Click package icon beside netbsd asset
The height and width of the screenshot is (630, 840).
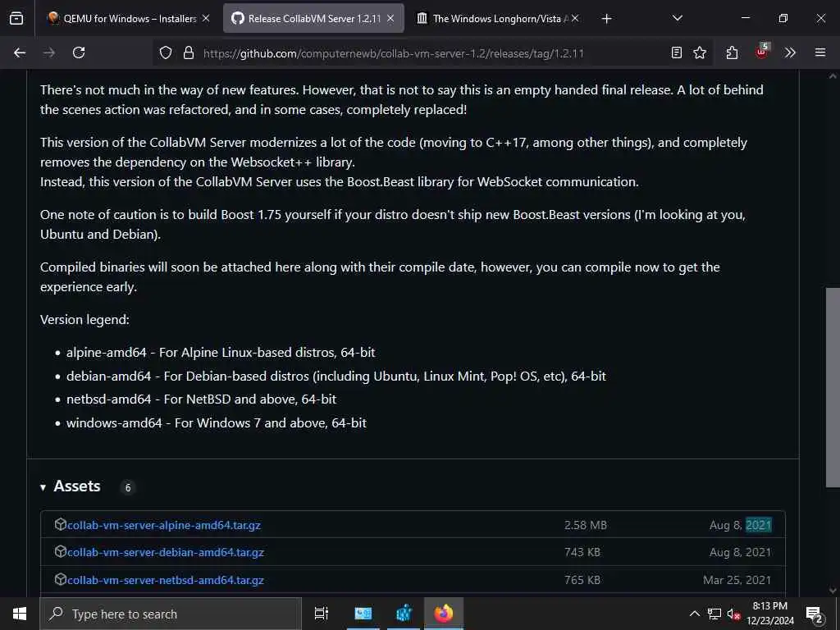[x=61, y=579]
